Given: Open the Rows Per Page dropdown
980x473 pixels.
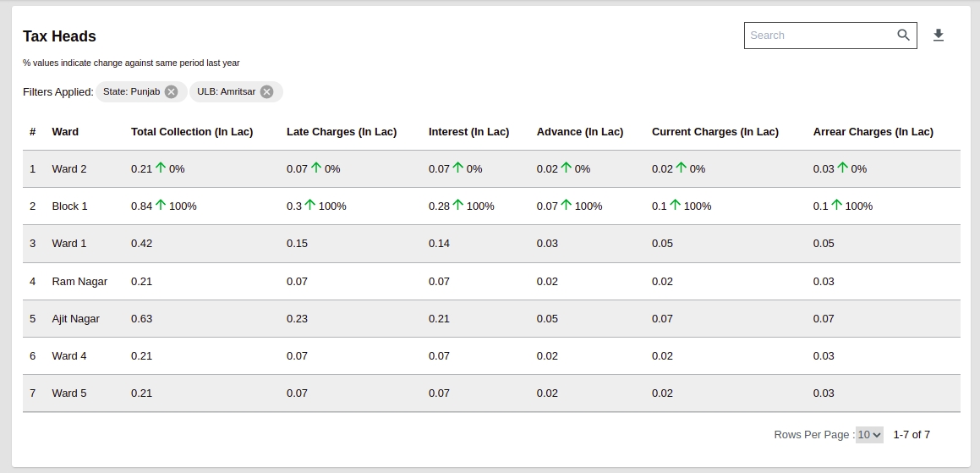Looking at the screenshot, I should (x=868, y=435).
